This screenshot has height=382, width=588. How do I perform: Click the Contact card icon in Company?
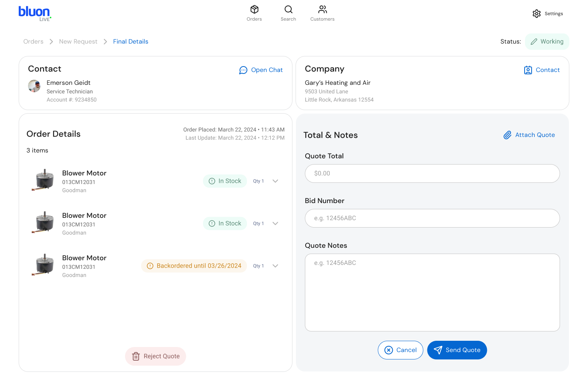pyautogui.click(x=528, y=70)
